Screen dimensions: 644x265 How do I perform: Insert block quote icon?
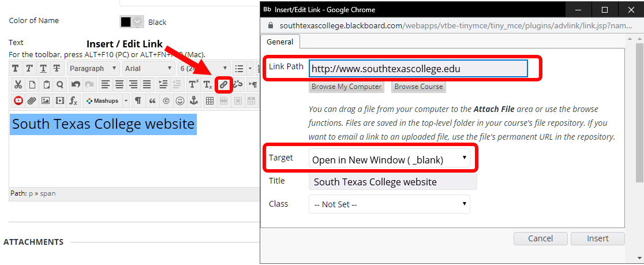tap(152, 100)
